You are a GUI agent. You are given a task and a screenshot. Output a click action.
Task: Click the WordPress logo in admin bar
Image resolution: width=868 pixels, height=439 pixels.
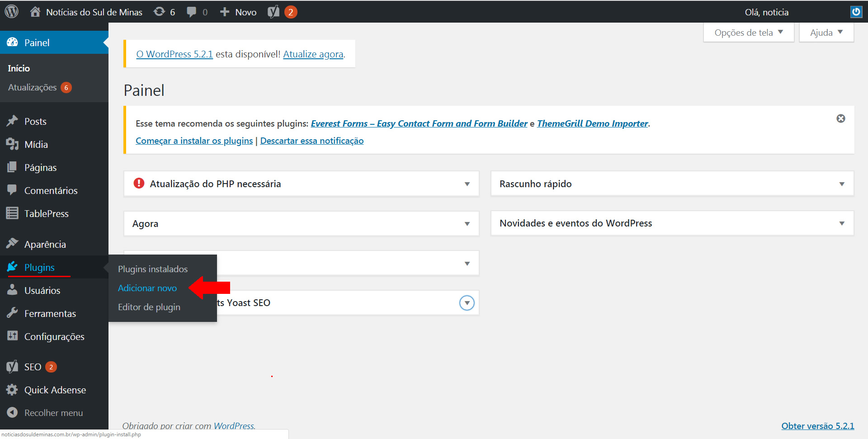tap(12, 12)
